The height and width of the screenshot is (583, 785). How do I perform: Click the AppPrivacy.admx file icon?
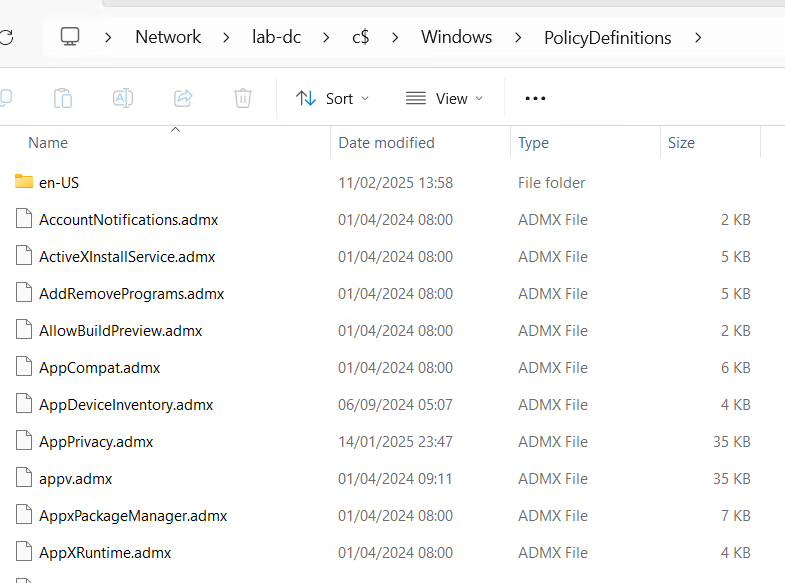(x=24, y=441)
